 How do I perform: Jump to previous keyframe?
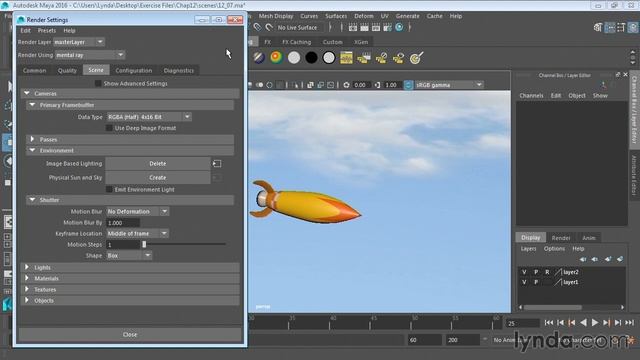tap(572, 322)
